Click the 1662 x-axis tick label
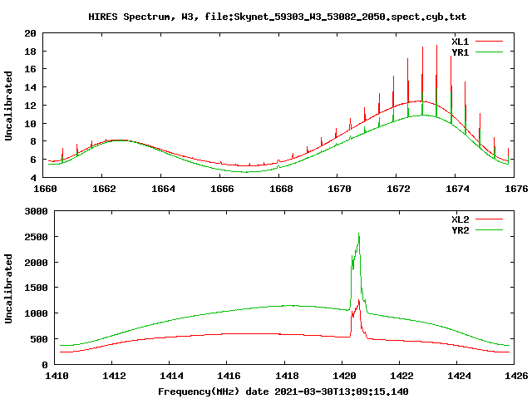532x399 pixels. click(104, 189)
